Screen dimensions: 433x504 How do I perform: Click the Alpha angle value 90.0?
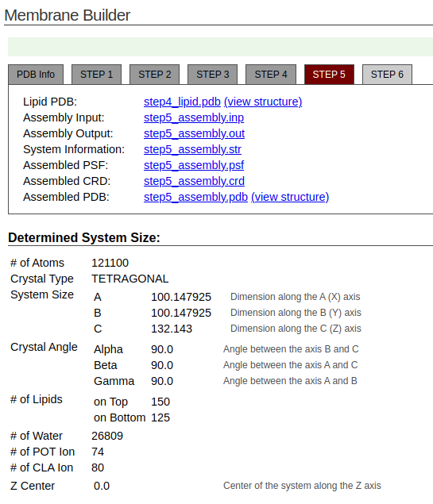pyautogui.click(x=162, y=349)
